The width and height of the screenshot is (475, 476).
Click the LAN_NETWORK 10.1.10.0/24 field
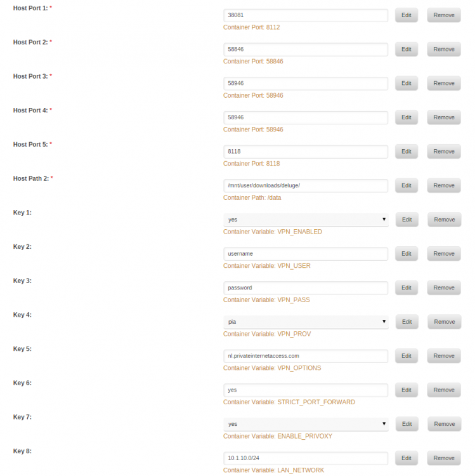tap(306, 458)
